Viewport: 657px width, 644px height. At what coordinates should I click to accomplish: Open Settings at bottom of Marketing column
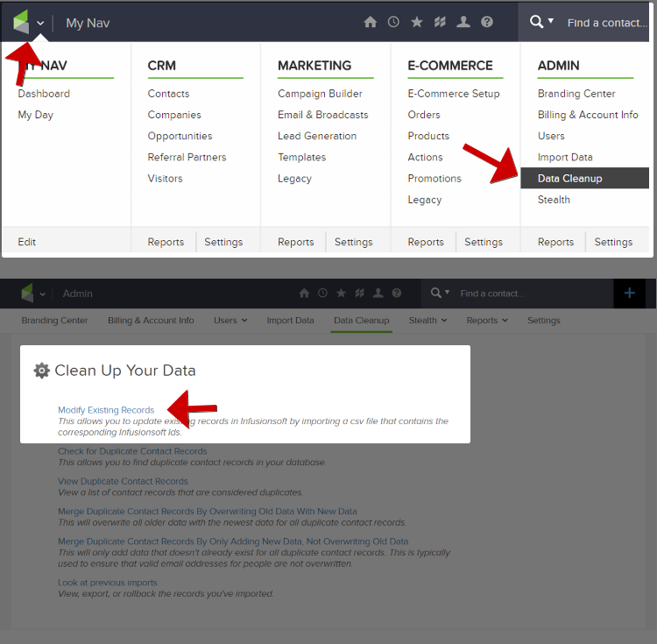(354, 242)
